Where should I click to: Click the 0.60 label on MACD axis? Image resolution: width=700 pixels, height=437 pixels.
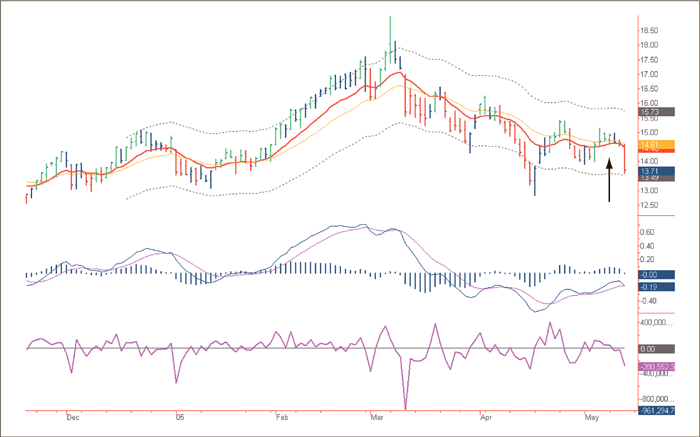point(650,229)
